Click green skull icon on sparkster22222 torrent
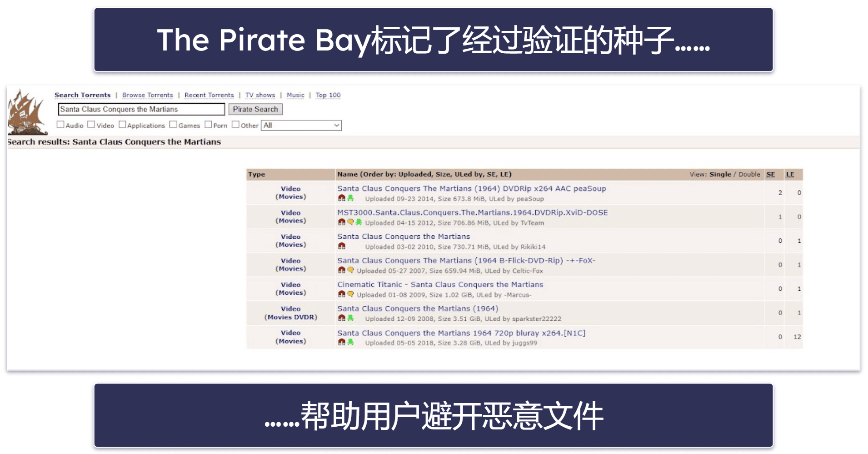Viewport: 868px width, 454px height. point(350,318)
